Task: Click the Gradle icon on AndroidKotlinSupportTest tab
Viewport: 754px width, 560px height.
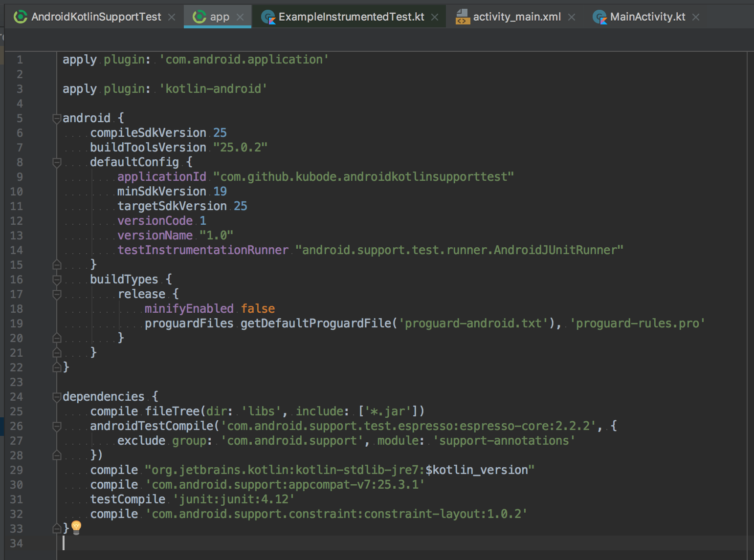Action: 21,17
